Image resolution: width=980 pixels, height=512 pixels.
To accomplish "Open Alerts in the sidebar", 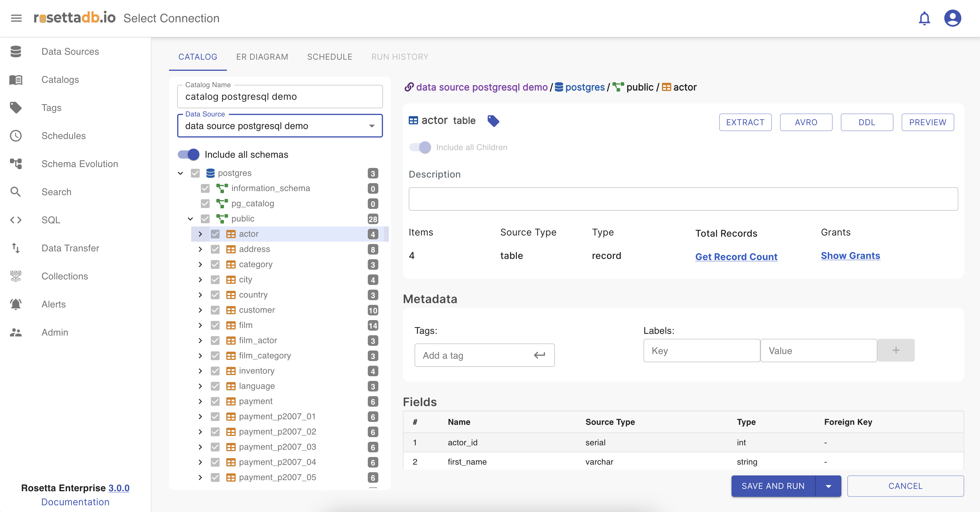I will (53, 304).
